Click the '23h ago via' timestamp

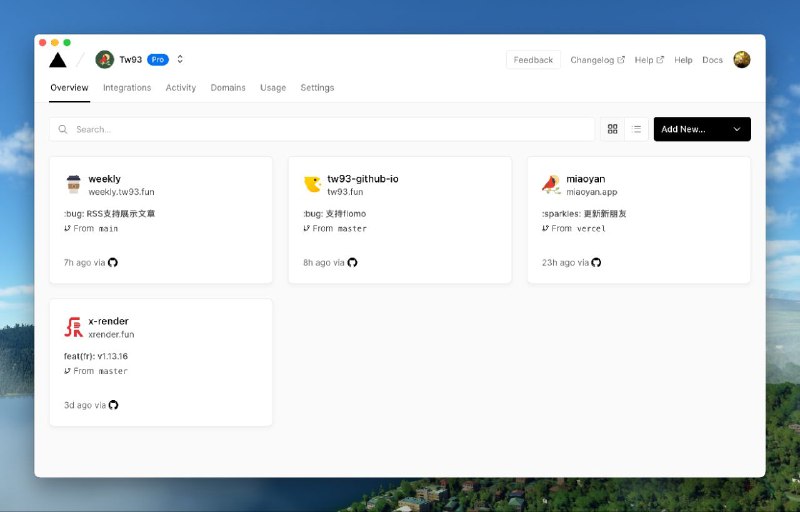pos(565,263)
